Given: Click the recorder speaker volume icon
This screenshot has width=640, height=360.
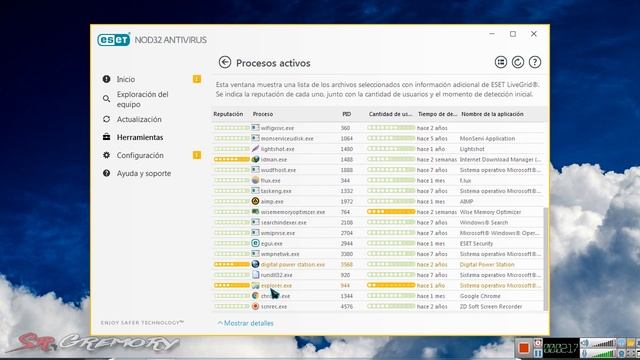Looking at the screenshot, I should tap(585, 343).
